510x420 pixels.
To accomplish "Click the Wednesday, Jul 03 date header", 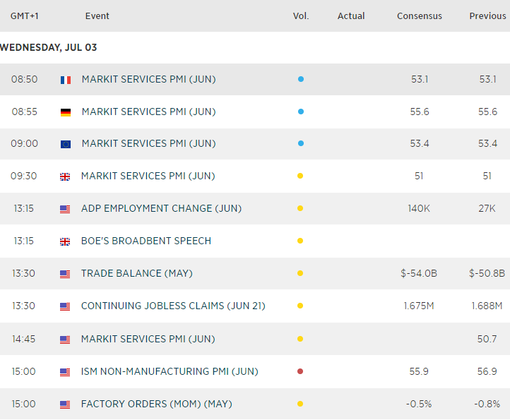I will (x=49, y=47).
